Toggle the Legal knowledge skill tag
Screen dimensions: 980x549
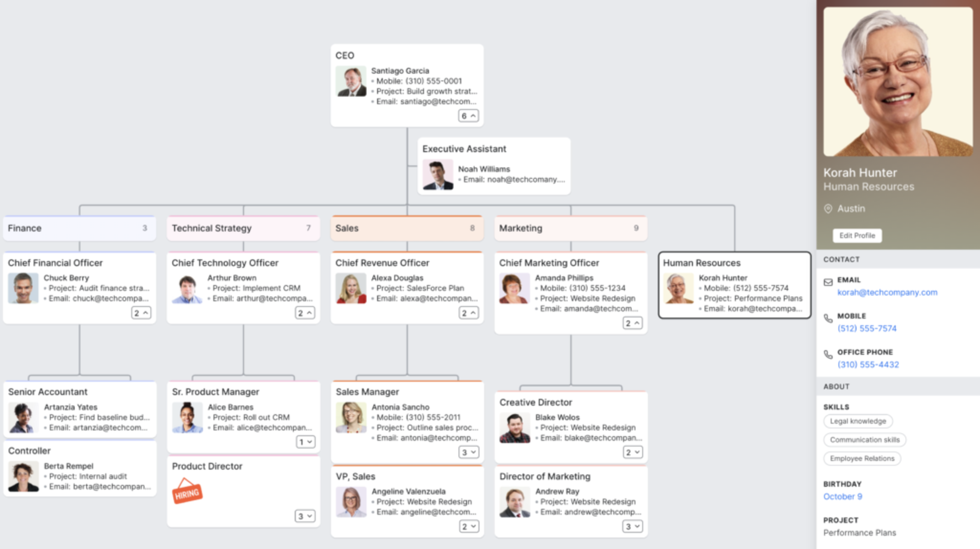[x=858, y=420]
